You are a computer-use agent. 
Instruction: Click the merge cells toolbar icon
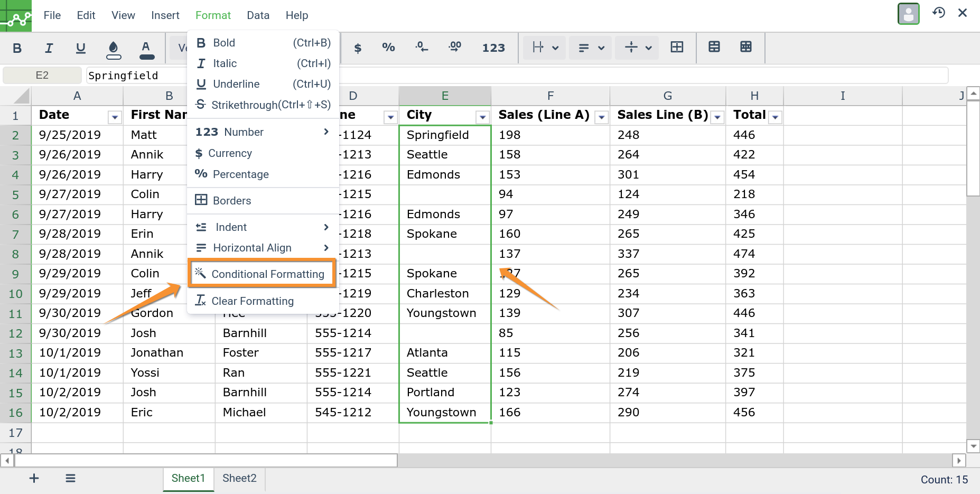click(714, 47)
